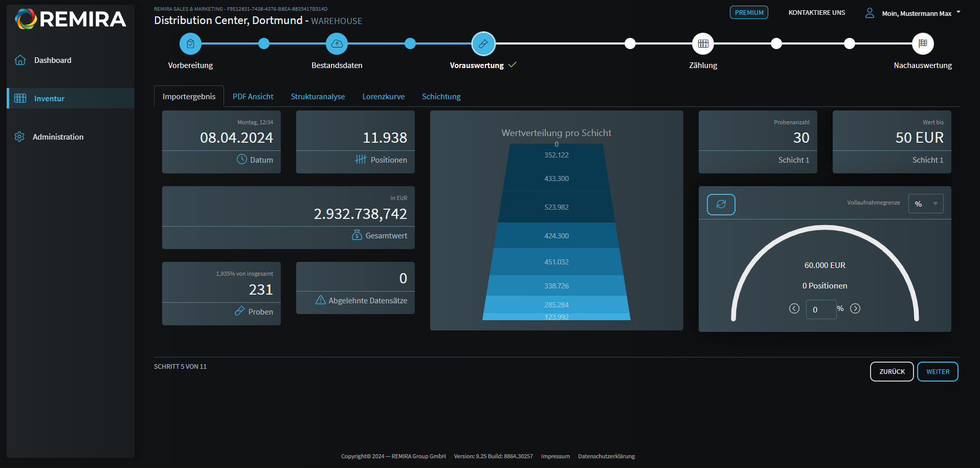This screenshot has width=980, height=468.
Task: Open the Vollaufnahmegrenze unit dropdown
Action: (926, 204)
